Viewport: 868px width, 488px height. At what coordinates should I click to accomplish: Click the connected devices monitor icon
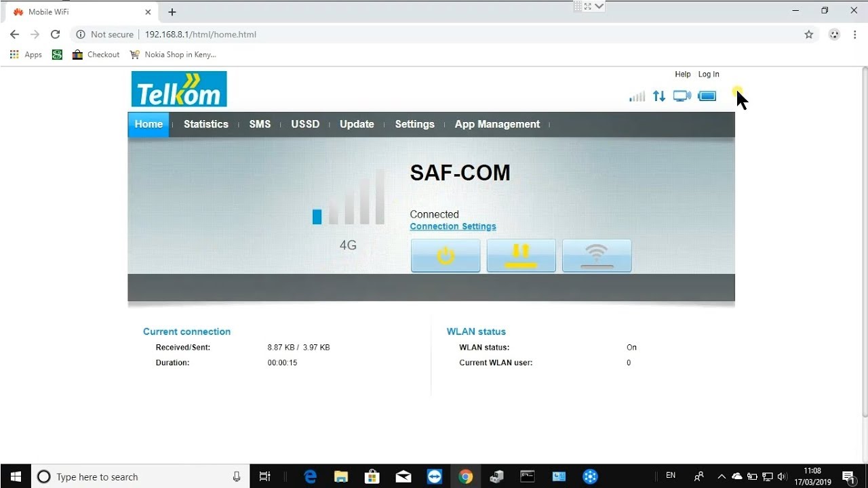tap(682, 96)
